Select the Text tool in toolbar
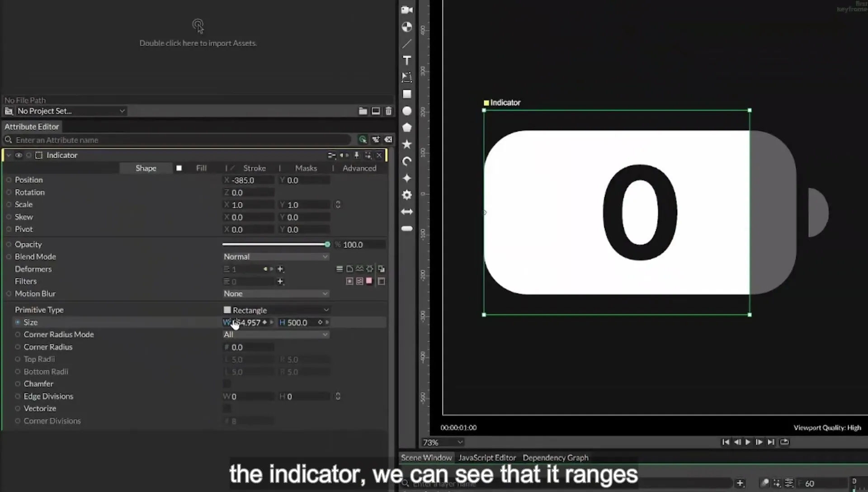This screenshot has width=868, height=492. coord(407,61)
